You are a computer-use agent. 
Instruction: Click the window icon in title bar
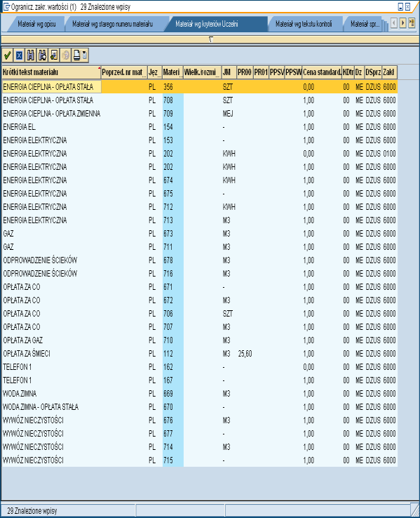click(x=6, y=6)
